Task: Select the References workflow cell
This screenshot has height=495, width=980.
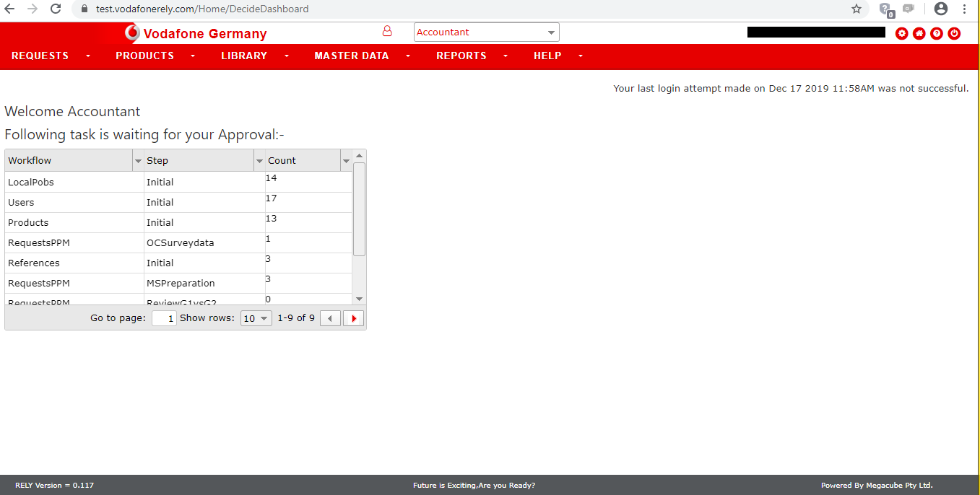Action: point(74,263)
